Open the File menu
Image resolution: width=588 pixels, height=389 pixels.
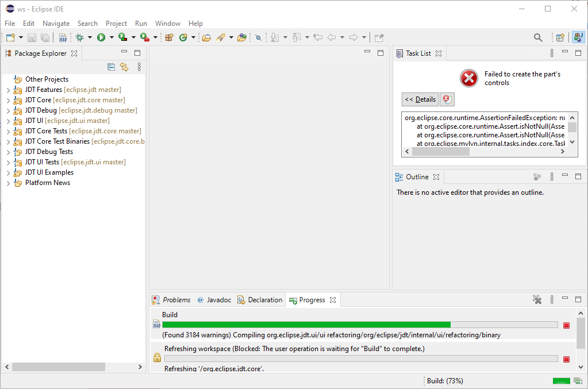pos(10,23)
